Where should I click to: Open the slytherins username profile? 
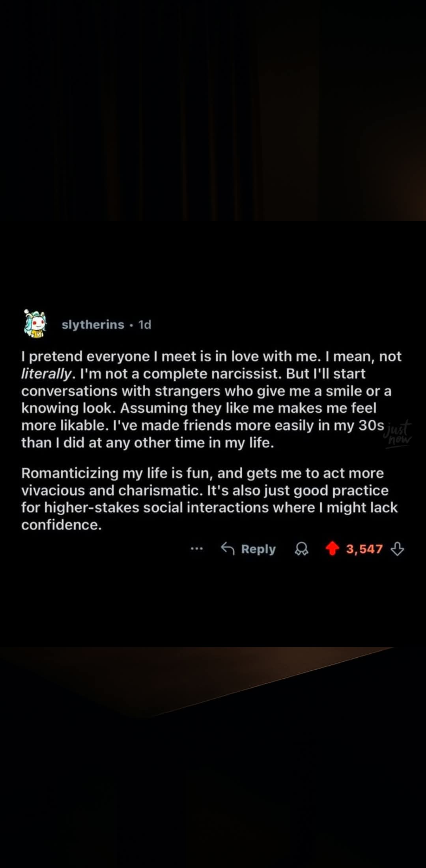point(93,325)
